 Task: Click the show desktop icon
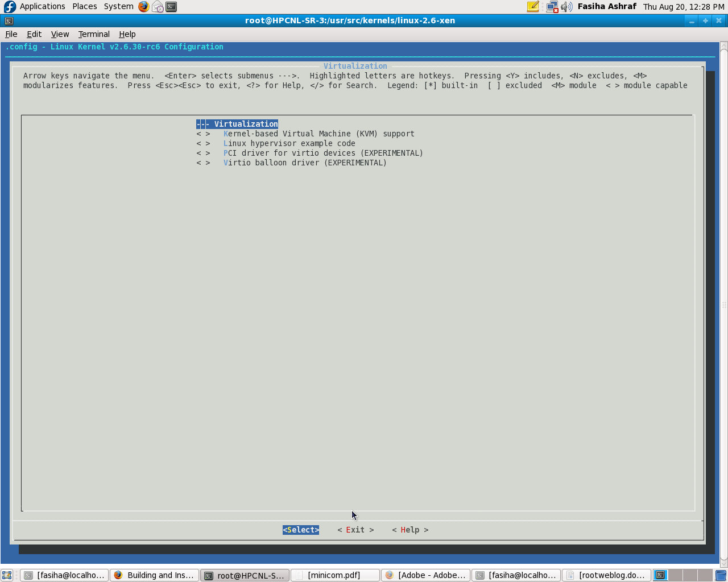tap(7, 575)
